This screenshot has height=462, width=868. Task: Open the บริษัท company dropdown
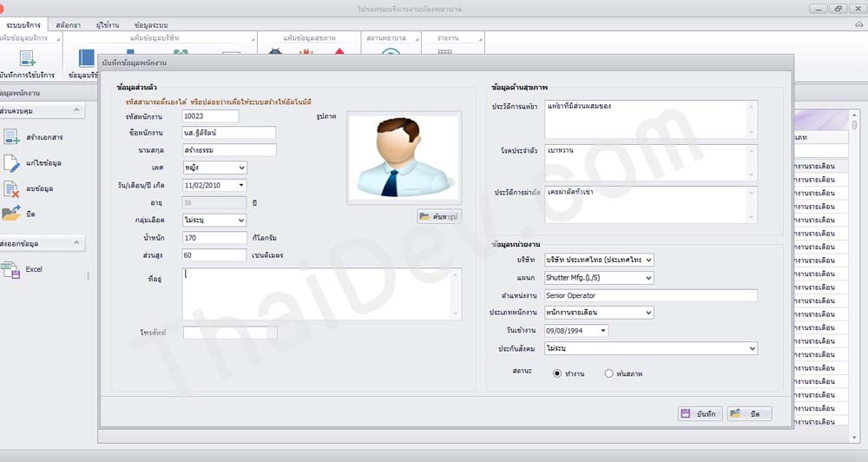648,260
